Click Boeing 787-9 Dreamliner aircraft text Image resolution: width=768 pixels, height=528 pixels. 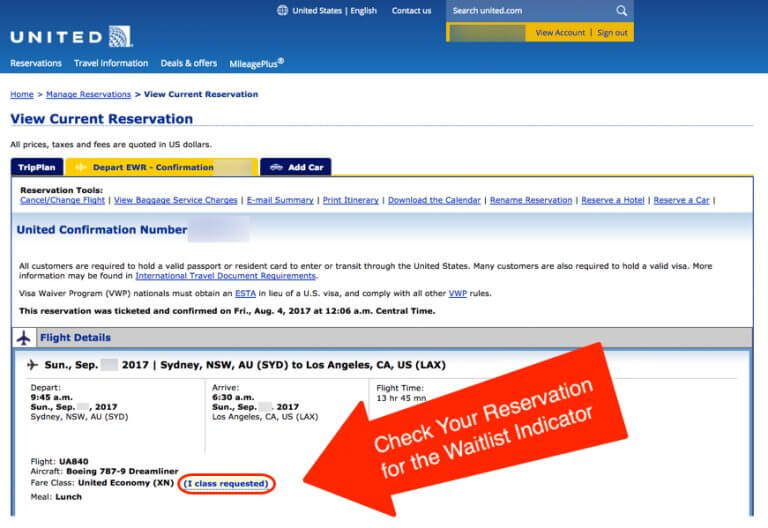pos(122,471)
